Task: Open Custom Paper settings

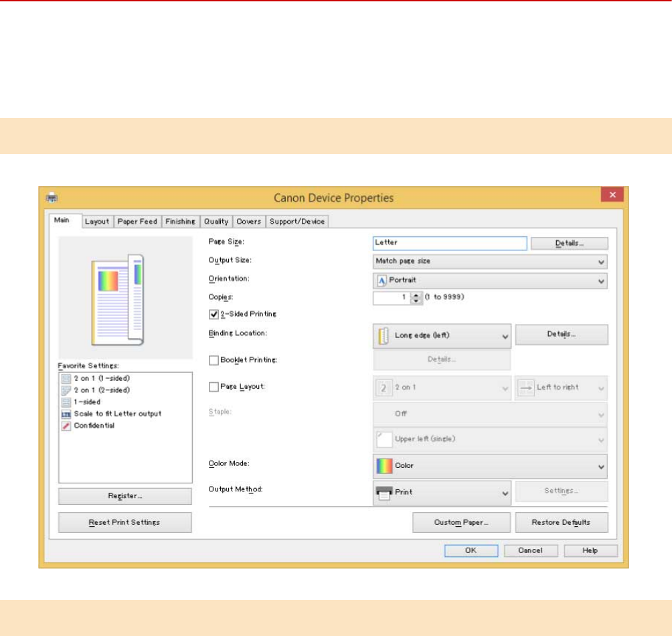Action: tap(462, 522)
